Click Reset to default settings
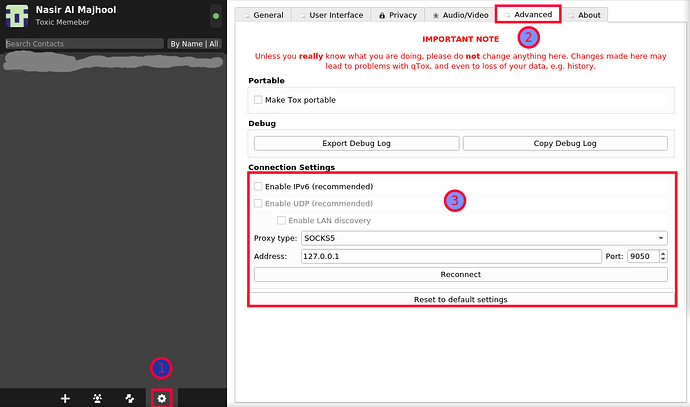This screenshot has height=407, width=690. (460, 299)
